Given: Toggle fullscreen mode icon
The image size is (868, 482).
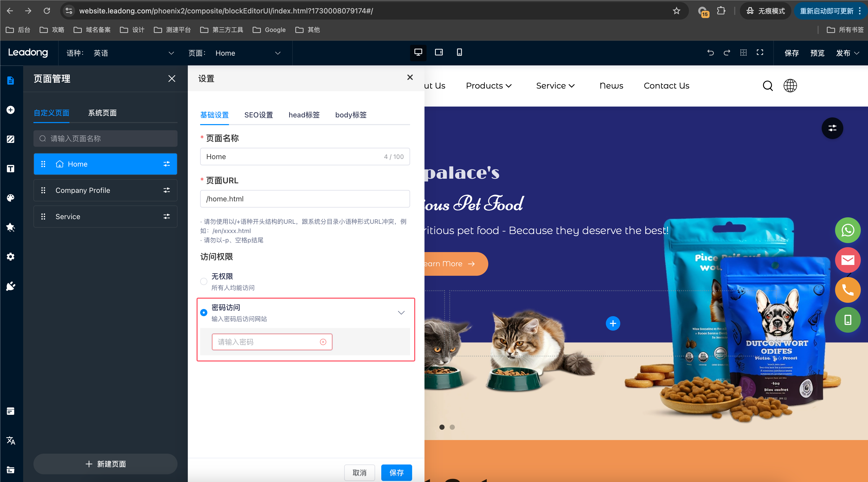Looking at the screenshot, I should [760, 52].
